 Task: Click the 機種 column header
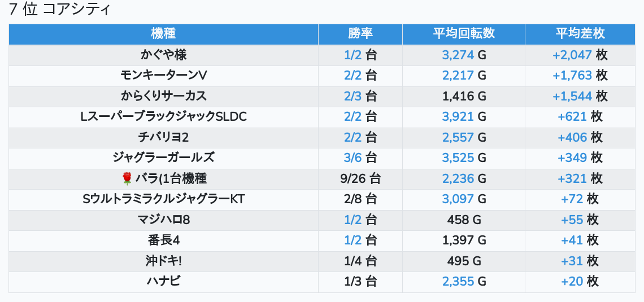(x=163, y=34)
